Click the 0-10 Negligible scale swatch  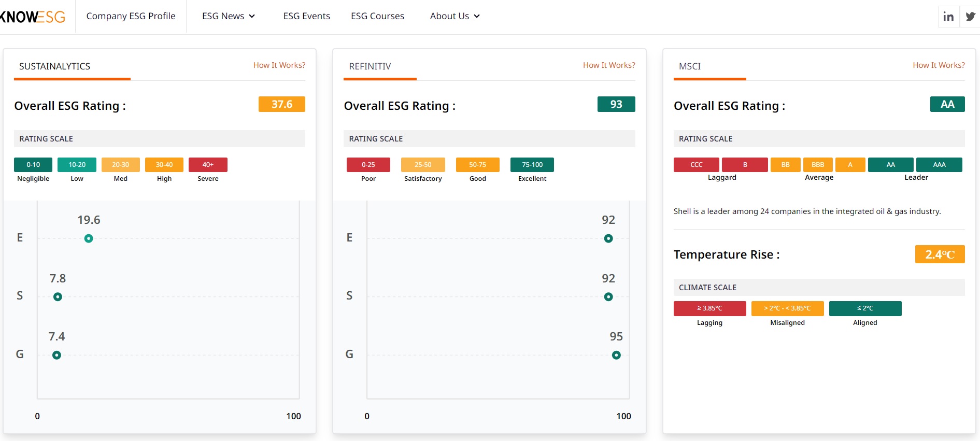point(33,165)
